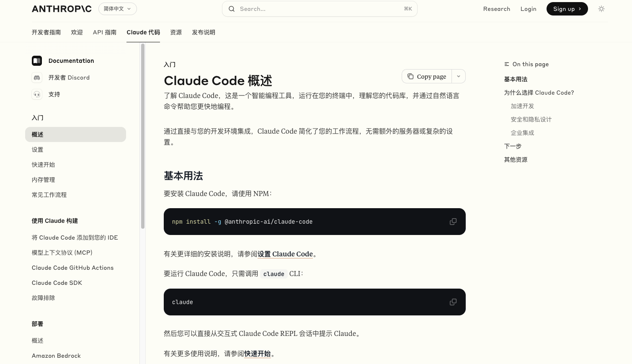The image size is (632, 364).
Task: Follow the 快速开始 link in article body
Action: tap(258, 354)
